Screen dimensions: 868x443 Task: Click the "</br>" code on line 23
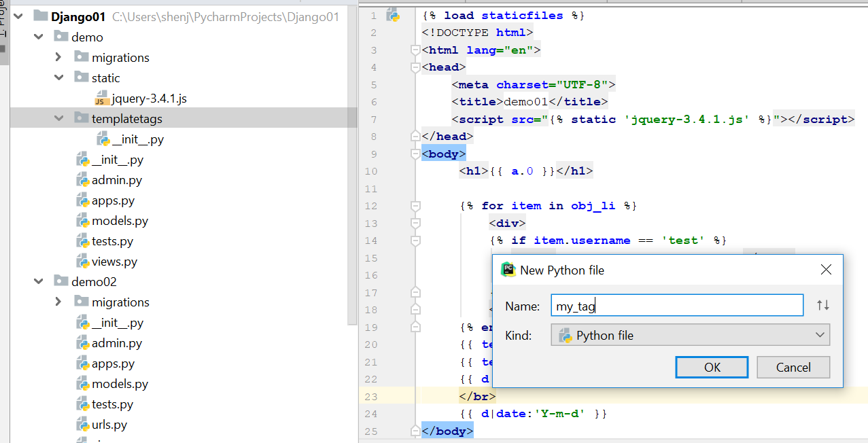[477, 396]
